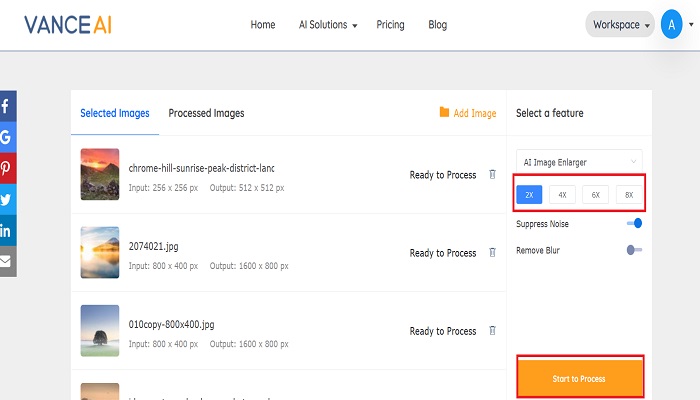The image size is (700, 400).
Task: Open the sunrise hill thumbnail
Action: [x=100, y=174]
